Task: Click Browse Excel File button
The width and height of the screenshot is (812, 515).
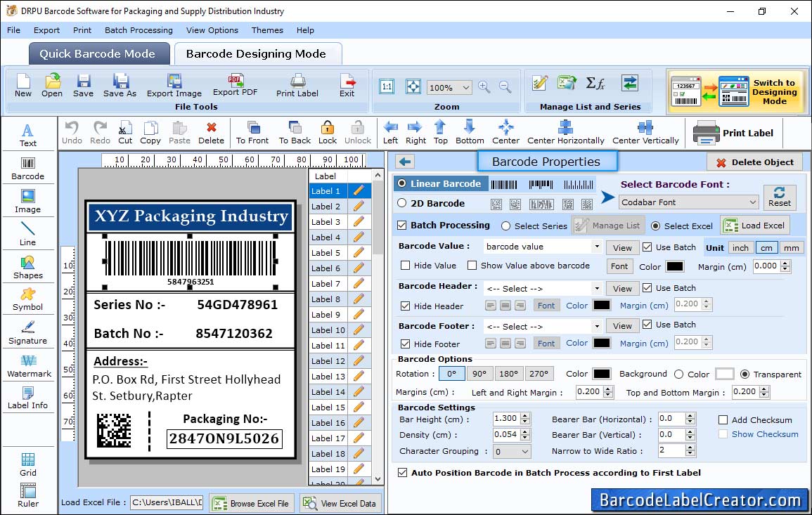Action: click(x=252, y=503)
